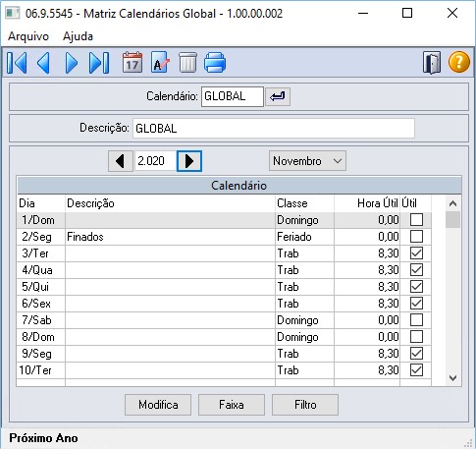Click scrollbar down arrow in calendar grid
The image size is (476, 449).
452,378
